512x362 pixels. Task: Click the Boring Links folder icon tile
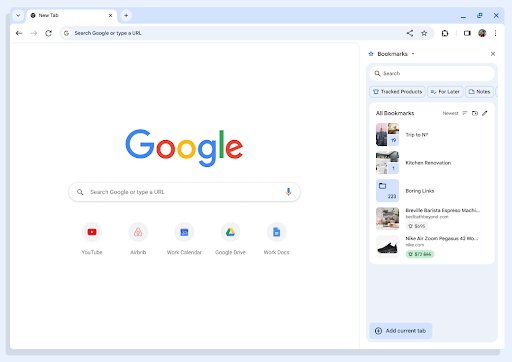[387, 191]
